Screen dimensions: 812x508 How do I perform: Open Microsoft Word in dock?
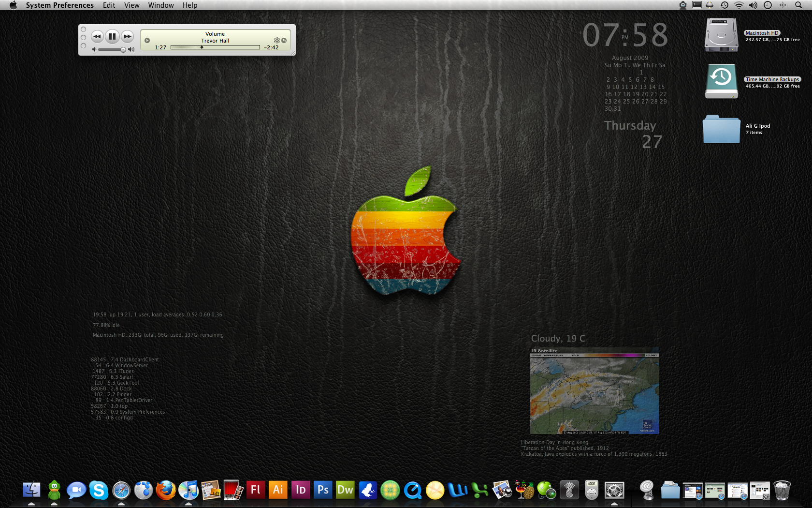click(x=457, y=490)
